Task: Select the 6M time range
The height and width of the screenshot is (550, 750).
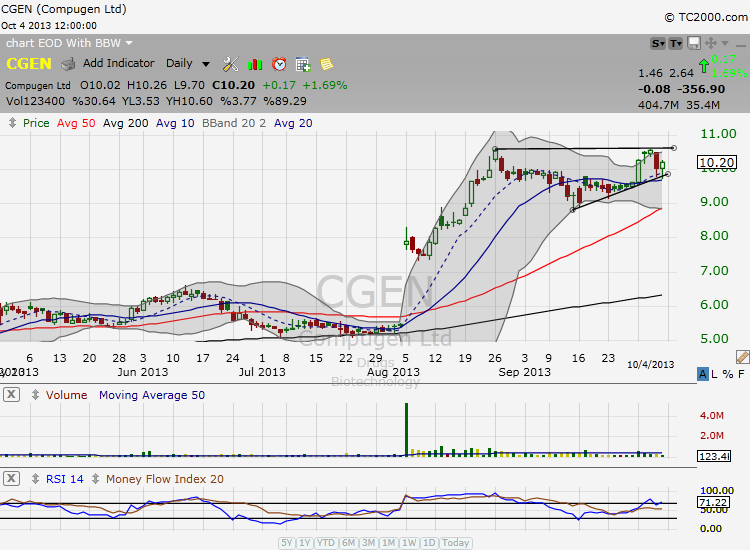Action: click(349, 543)
